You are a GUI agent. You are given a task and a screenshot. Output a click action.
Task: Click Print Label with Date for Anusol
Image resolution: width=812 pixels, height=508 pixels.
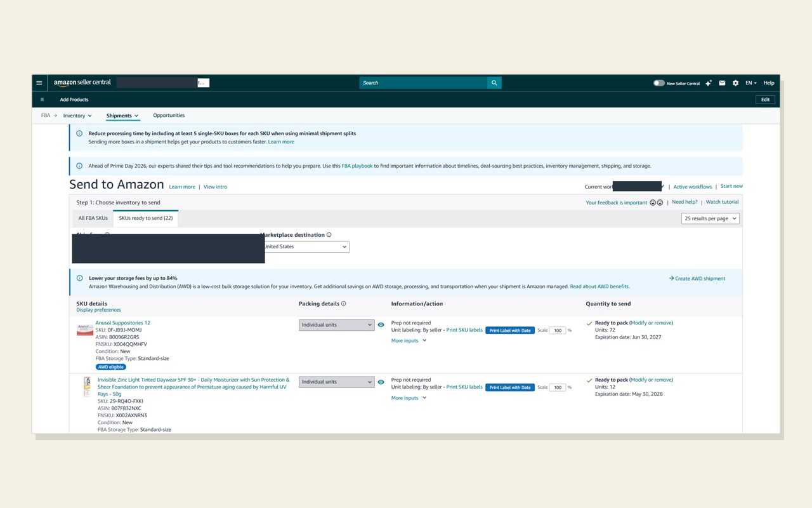click(x=510, y=331)
